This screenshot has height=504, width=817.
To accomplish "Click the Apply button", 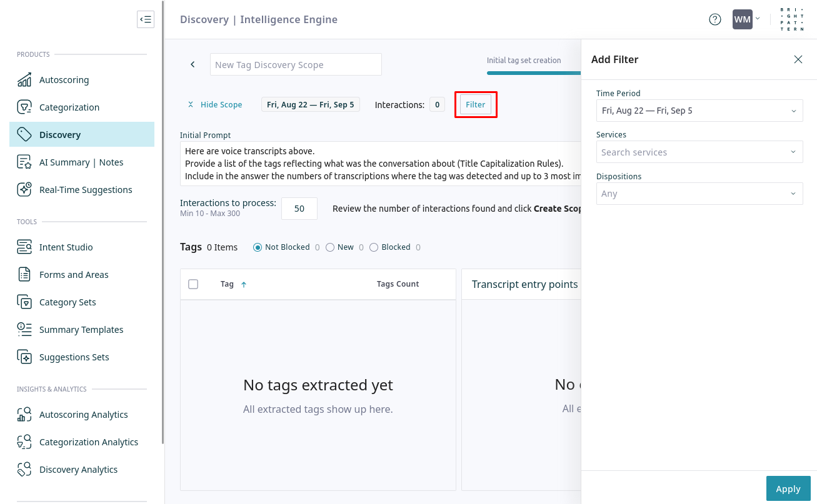I will click(788, 489).
